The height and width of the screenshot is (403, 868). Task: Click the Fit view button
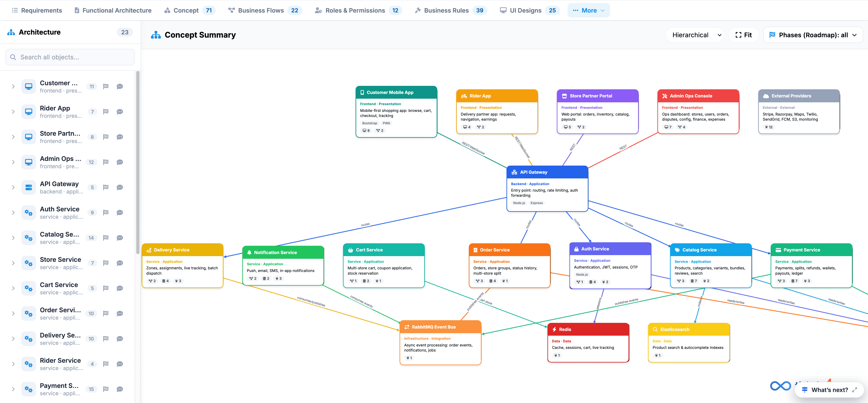(744, 35)
